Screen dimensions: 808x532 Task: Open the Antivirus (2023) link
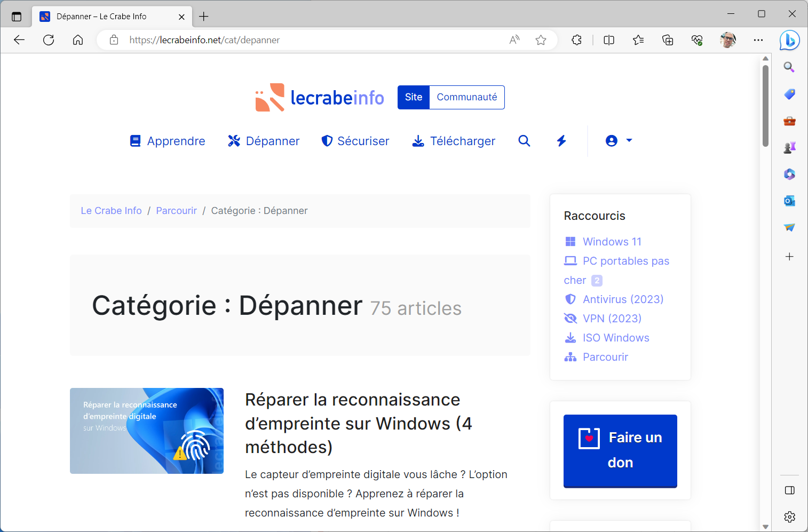pos(623,299)
